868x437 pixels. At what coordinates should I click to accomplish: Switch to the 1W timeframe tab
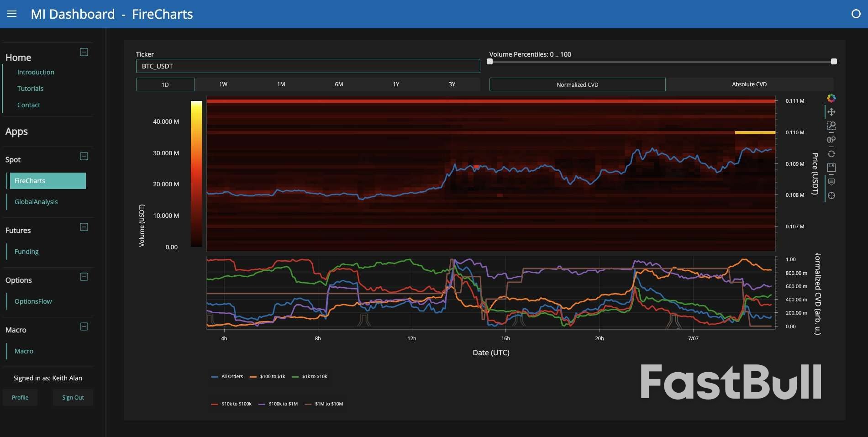coord(223,84)
